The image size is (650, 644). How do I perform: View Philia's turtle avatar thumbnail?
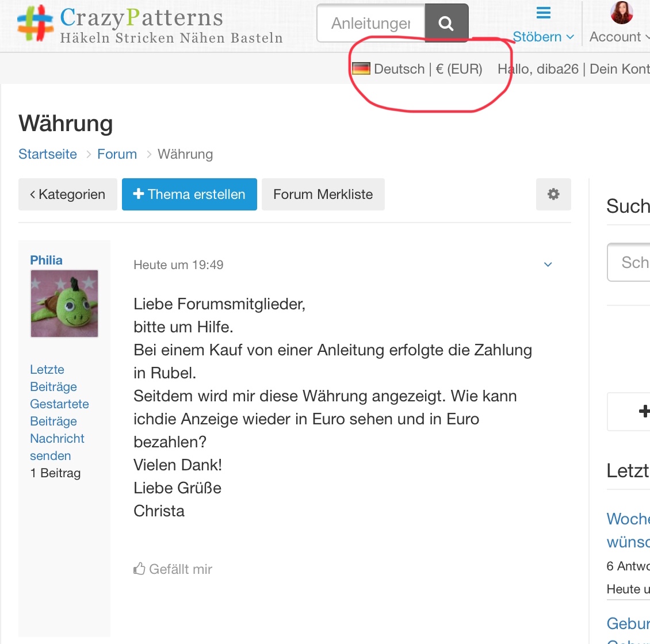(64, 304)
